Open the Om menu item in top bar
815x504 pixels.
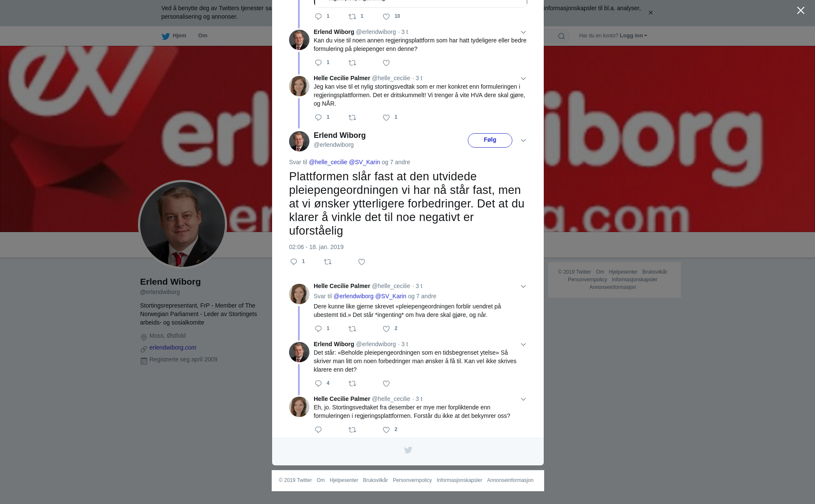pyautogui.click(x=203, y=36)
